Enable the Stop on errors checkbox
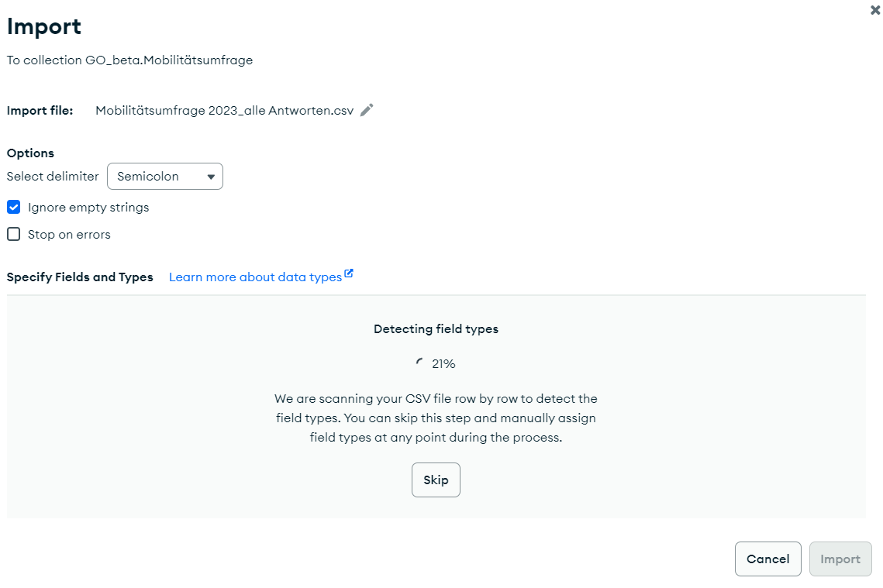Viewport: 883px width, 588px height. click(13, 235)
